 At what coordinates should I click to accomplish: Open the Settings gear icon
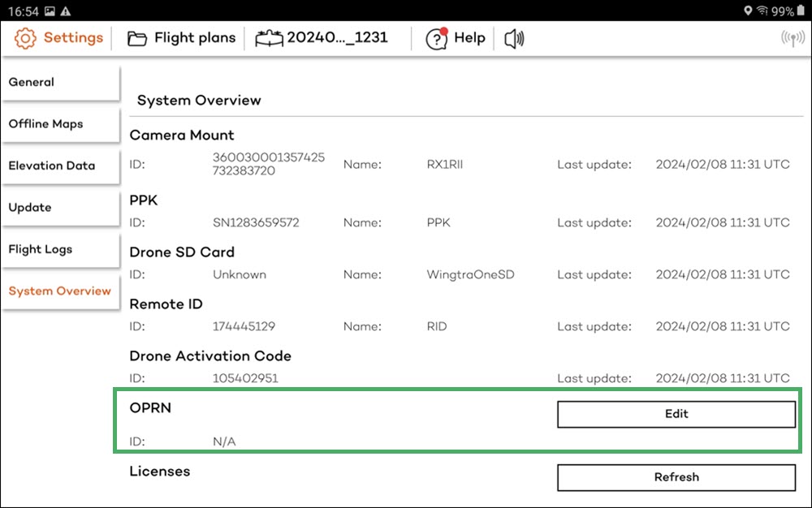pos(25,37)
